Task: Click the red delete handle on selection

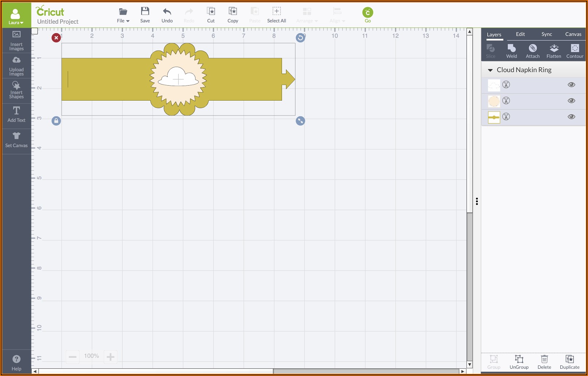Action: (x=56, y=38)
